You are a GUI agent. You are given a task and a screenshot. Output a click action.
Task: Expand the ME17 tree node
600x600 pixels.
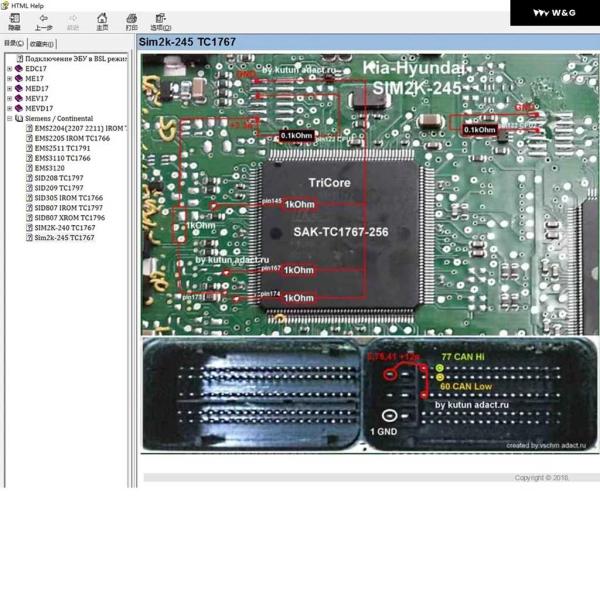click(10, 78)
